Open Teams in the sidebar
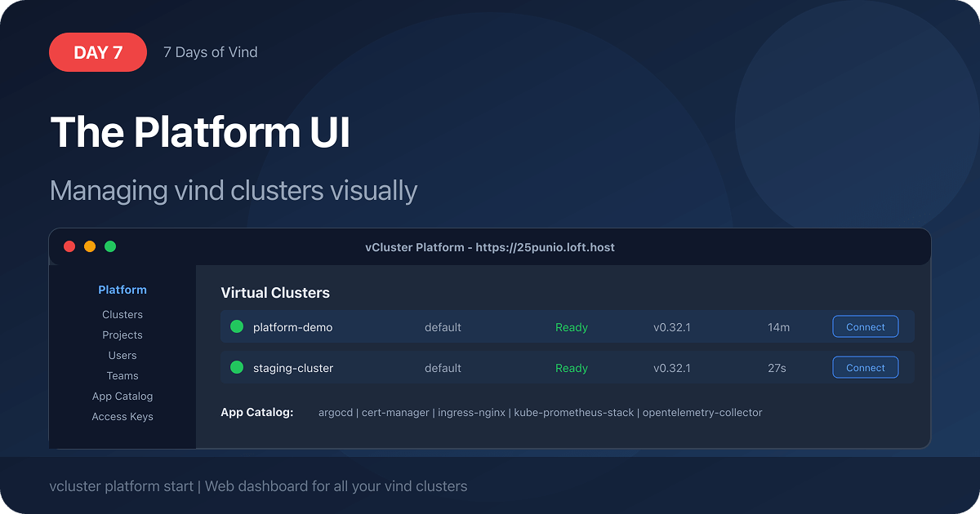Screen dimensions: 980x514 click(x=122, y=375)
